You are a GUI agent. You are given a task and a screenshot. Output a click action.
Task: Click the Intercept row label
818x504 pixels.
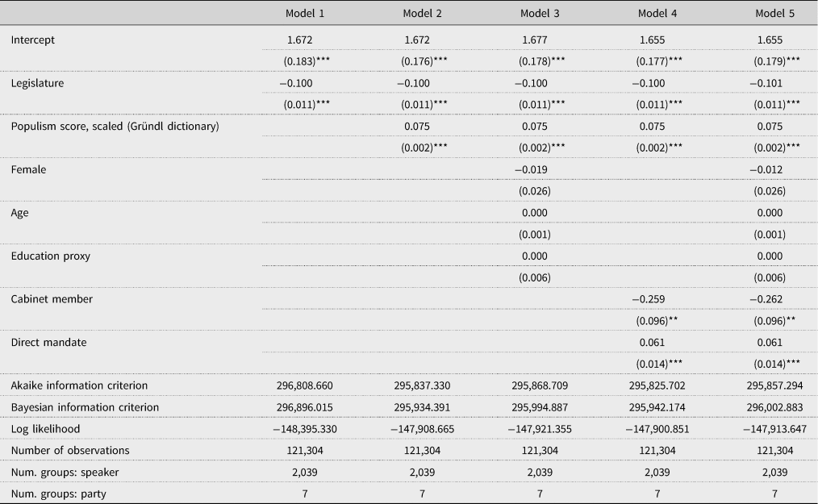(x=33, y=40)
